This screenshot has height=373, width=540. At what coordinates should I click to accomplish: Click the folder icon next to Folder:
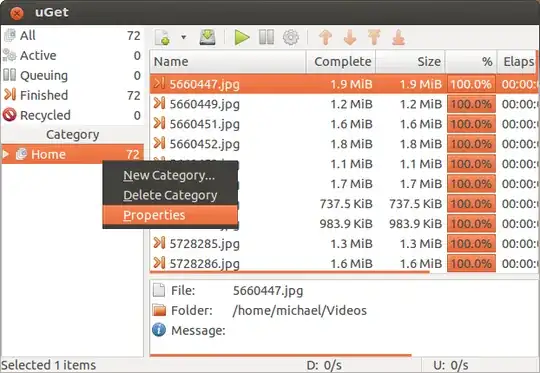pos(159,310)
